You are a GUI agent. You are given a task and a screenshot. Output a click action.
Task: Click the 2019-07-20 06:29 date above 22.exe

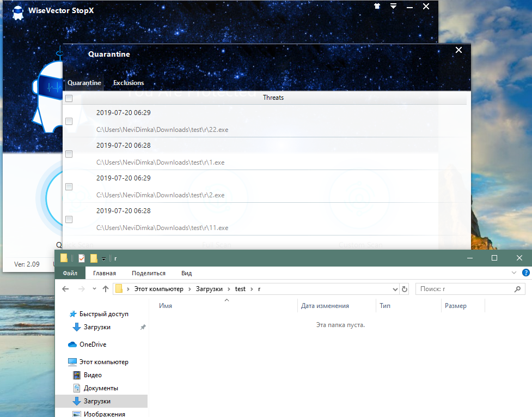(124, 113)
